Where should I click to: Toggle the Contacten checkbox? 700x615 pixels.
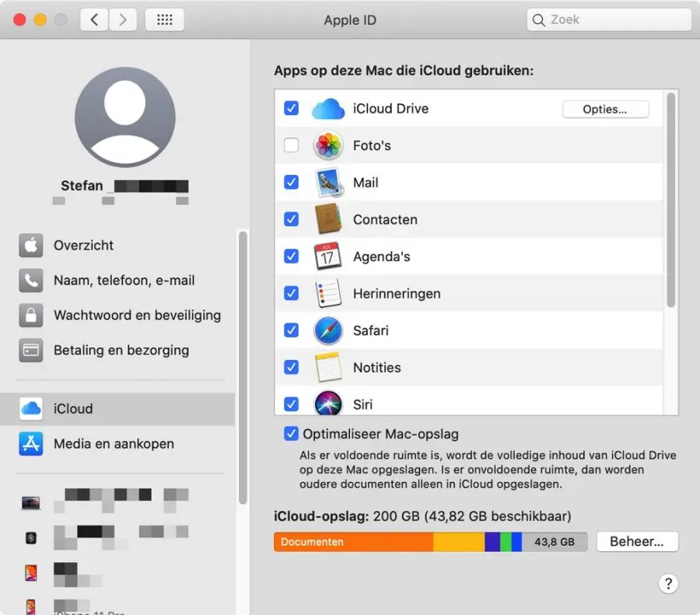pyautogui.click(x=291, y=218)
